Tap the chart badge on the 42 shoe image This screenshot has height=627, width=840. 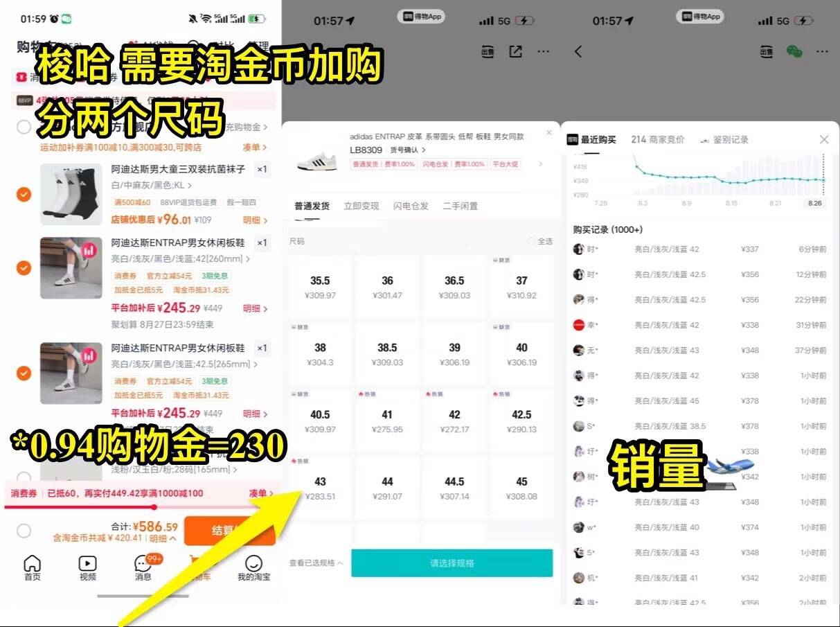pyautogui.click(x=89, y=250)
